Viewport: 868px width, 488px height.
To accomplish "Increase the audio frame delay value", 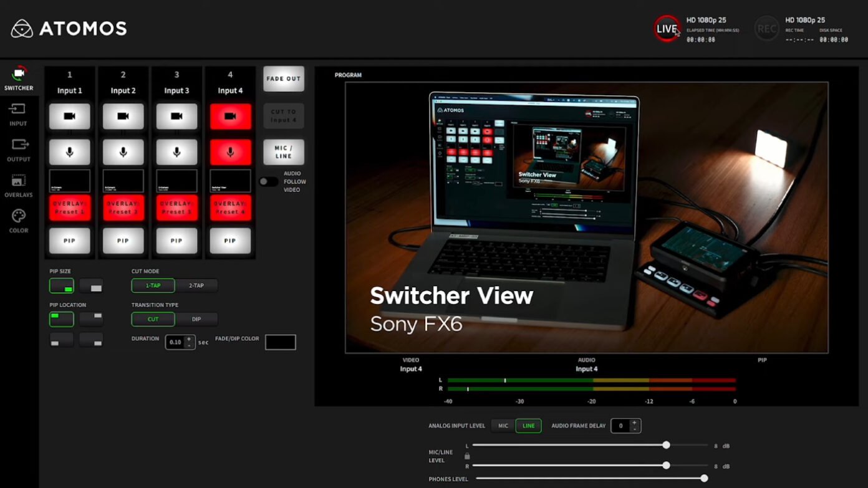I will click(635, 423).
